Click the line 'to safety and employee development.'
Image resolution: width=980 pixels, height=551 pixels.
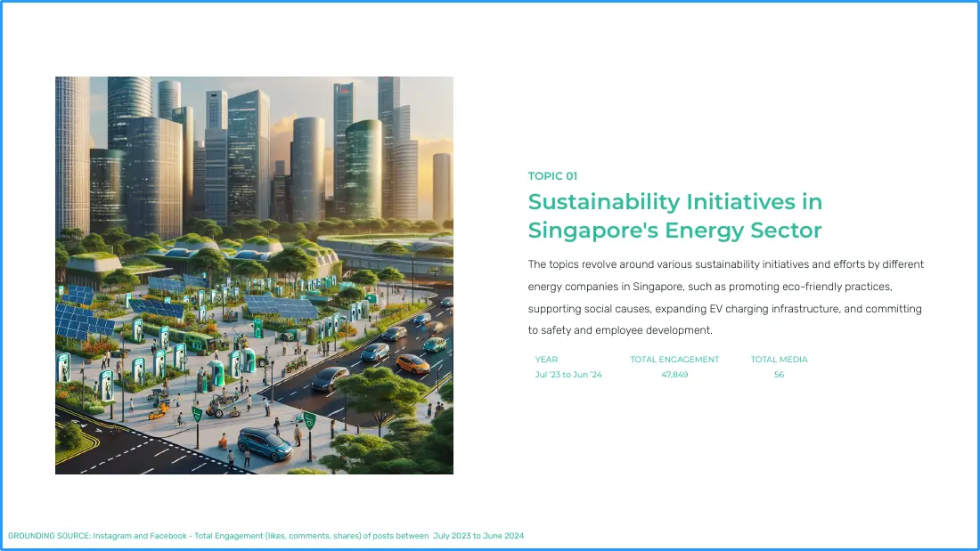[620, 330]
